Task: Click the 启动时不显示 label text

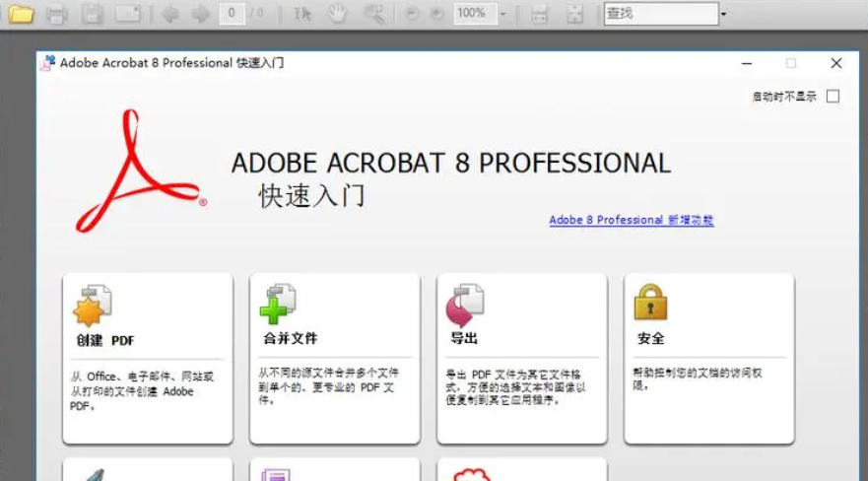Action: click(784, 97)
